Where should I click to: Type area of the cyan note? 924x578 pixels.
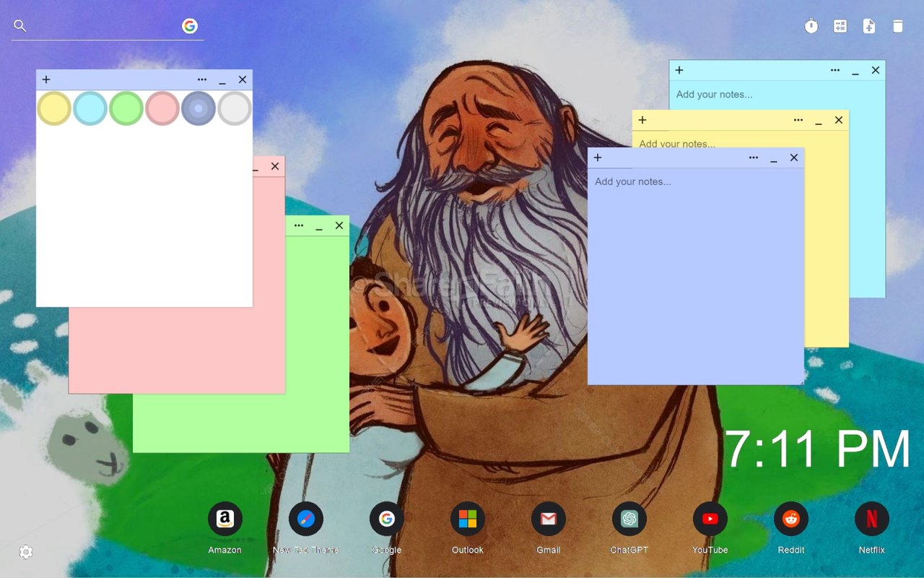[777, 95]
